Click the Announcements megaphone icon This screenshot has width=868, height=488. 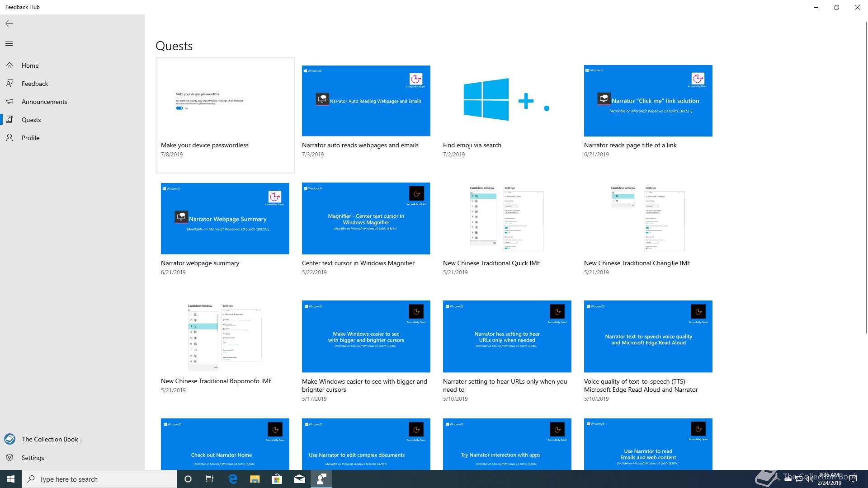point(9,102)
